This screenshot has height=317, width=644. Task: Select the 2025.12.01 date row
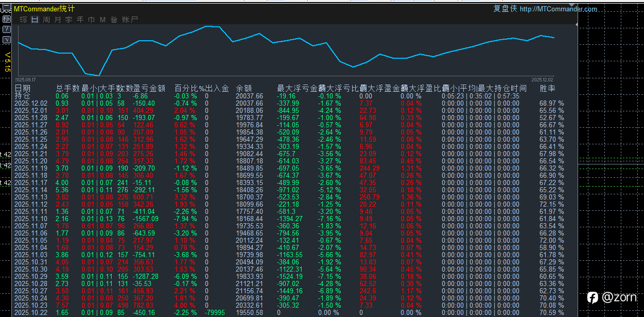31,111
